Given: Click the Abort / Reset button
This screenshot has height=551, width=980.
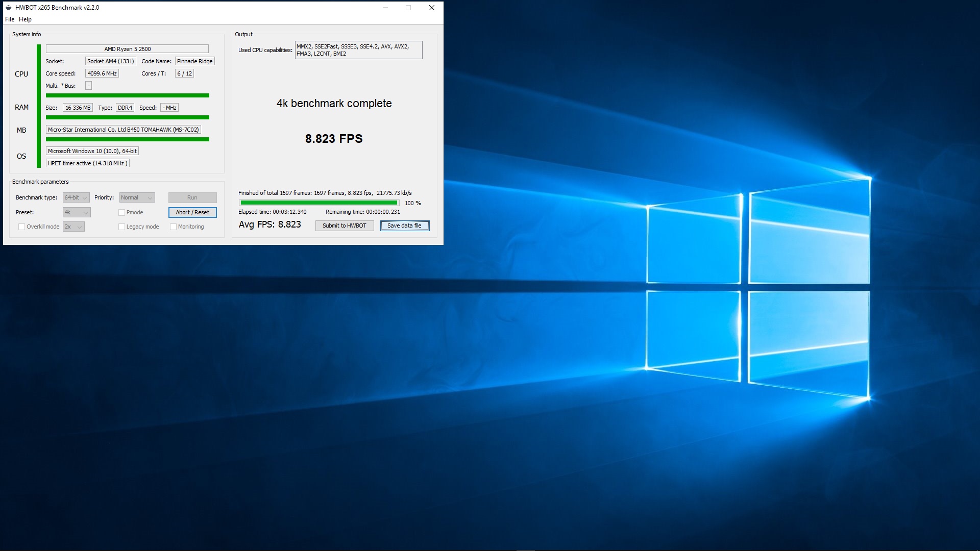Looking at the screenshot, I should (x=192, y=212).
